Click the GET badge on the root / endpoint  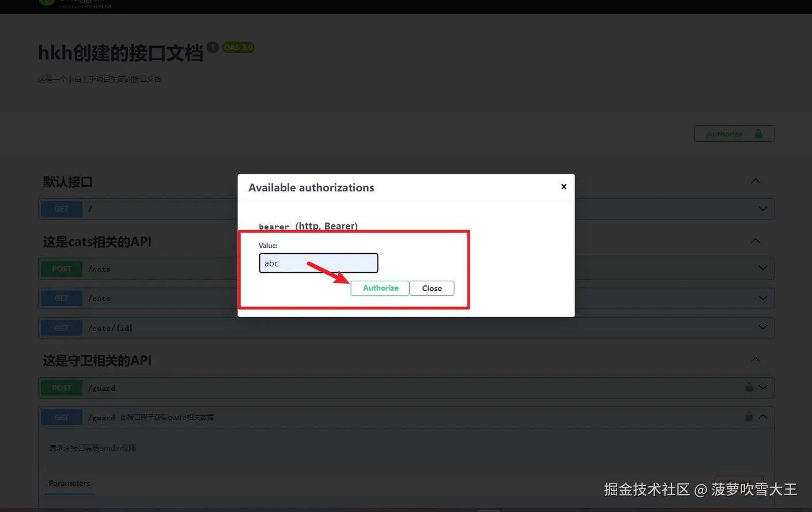click(x=61, y=209)
